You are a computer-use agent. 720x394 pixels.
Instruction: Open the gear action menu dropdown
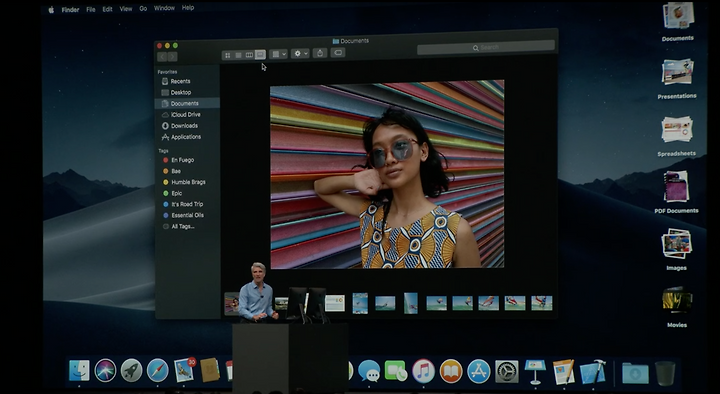(300, 53)
